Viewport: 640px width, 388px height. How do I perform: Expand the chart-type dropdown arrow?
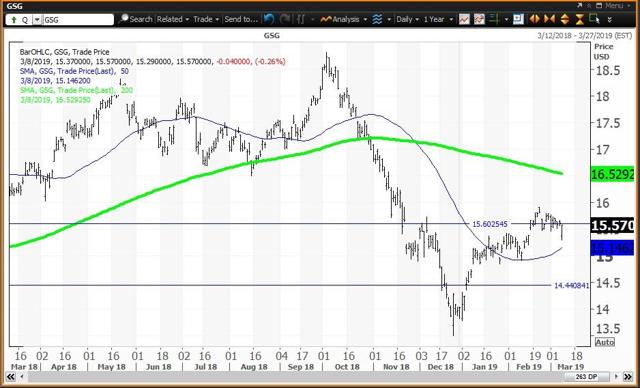click(x=389, y=19)
